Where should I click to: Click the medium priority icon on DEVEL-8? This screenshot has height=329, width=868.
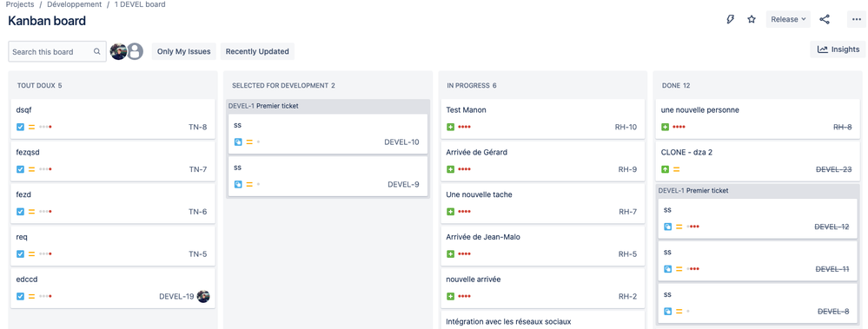(679, 312)
